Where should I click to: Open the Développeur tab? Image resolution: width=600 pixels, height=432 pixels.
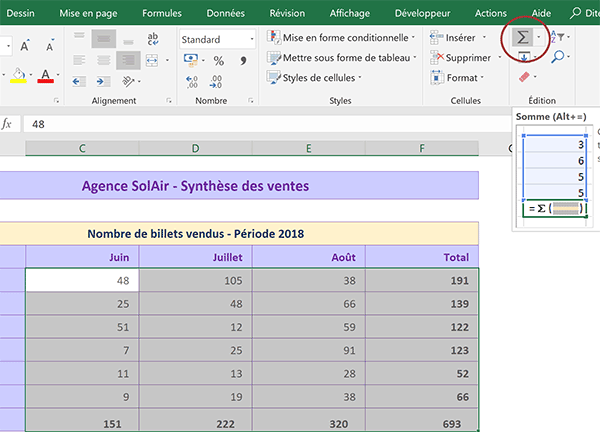pyautogui.click(x=422, y=13)
